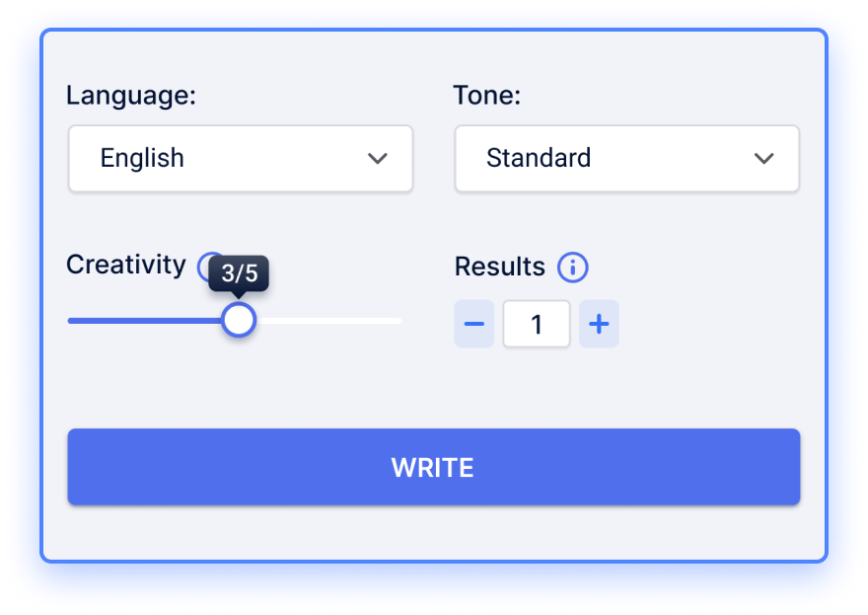868x615 pixels.
Task: Decrease results count with the minus button
Action: pyautogui.click(x=473, y=324)
